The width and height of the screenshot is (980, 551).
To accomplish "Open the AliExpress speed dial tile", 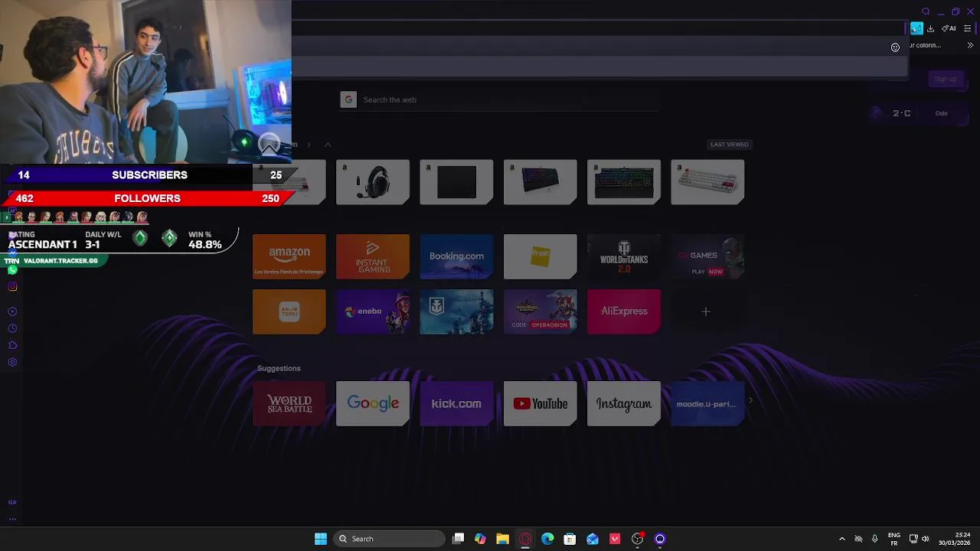I will coord(624,311).
